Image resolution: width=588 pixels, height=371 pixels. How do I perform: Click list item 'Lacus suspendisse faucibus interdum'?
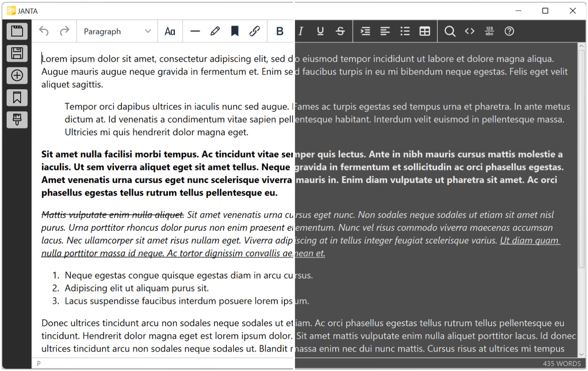click(x=187, y=301)
